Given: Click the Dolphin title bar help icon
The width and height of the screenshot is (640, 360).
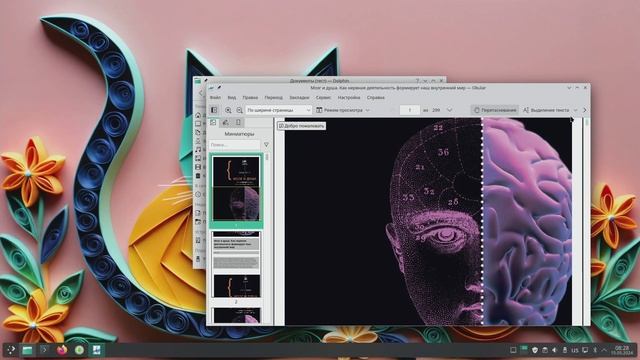Looking at the screenshot, I should point(417,81).
